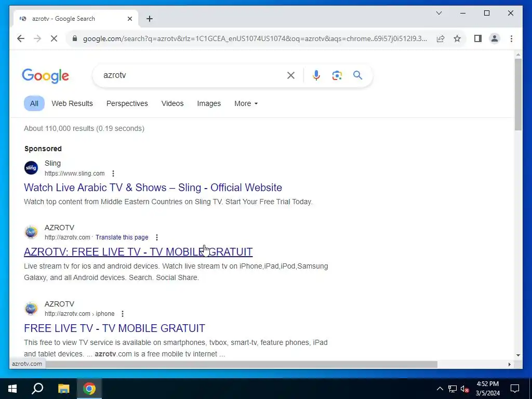
Task: Open the Windows Start menu
Action: coord(12,389)
